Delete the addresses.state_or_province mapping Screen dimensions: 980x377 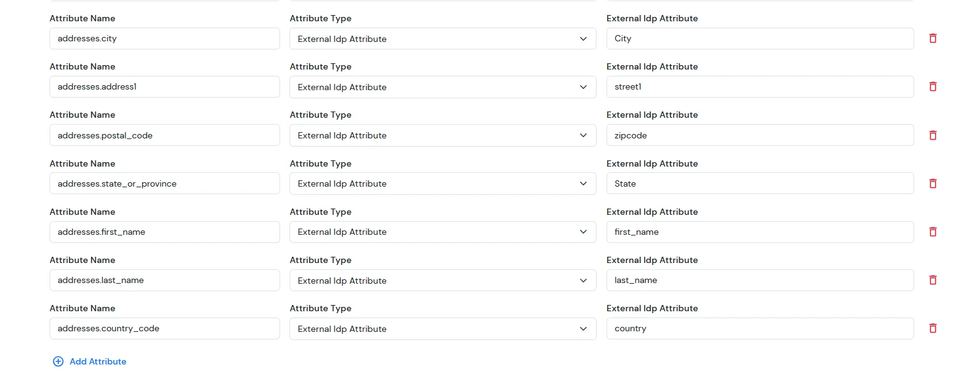(932, 183)
